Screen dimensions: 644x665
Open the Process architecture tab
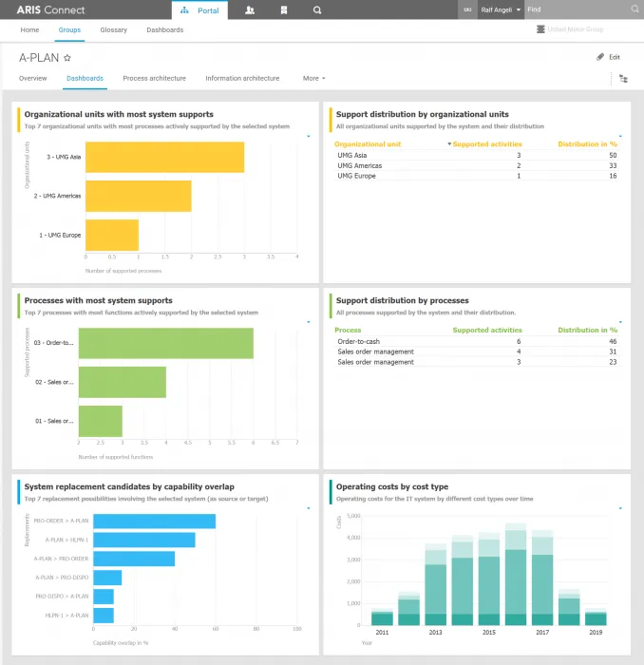click(x=154, y=78)
